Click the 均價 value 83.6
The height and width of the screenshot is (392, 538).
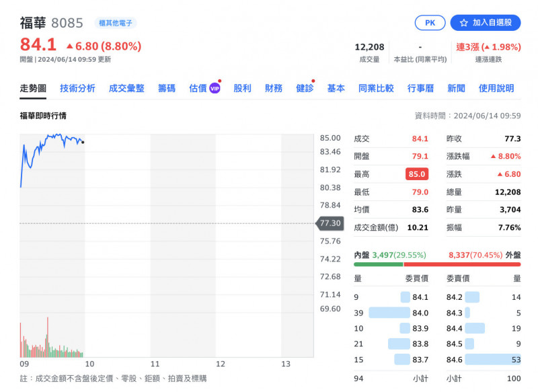tap(420, 210)
